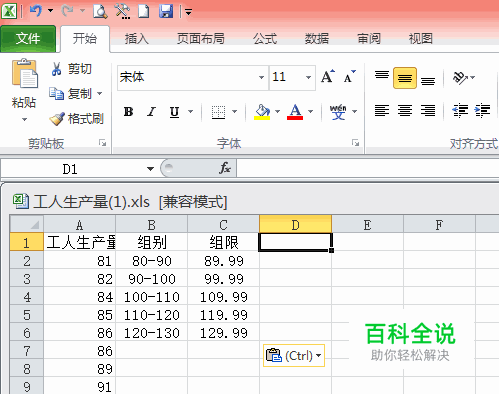The width and height of the screenshot is (499, 394).
Task: Open the 文件 tab
Action: (28, 39)
